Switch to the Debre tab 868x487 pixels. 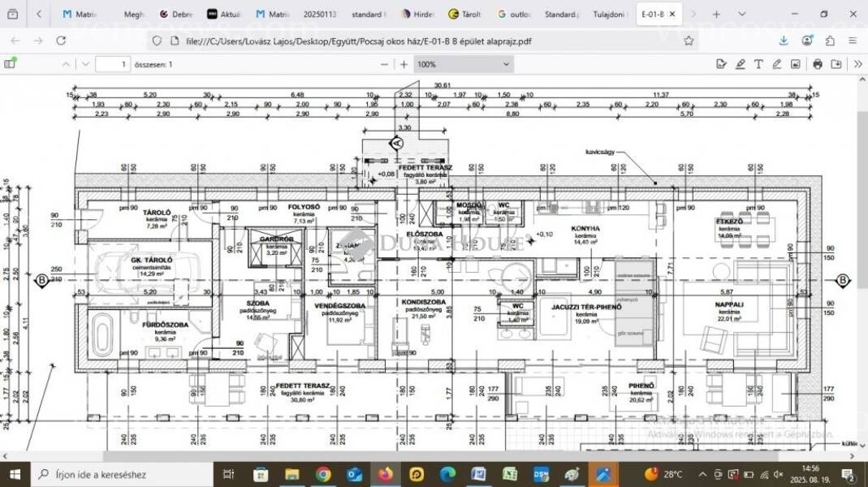coord(176,15)
